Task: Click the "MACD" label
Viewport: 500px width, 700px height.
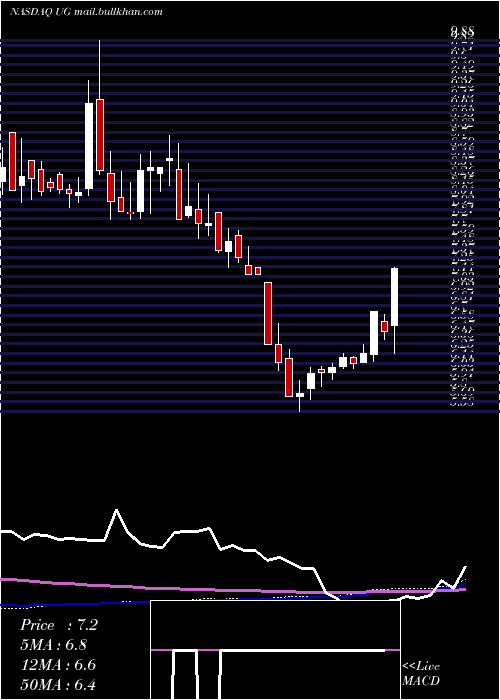Action: tap(421, 681)
